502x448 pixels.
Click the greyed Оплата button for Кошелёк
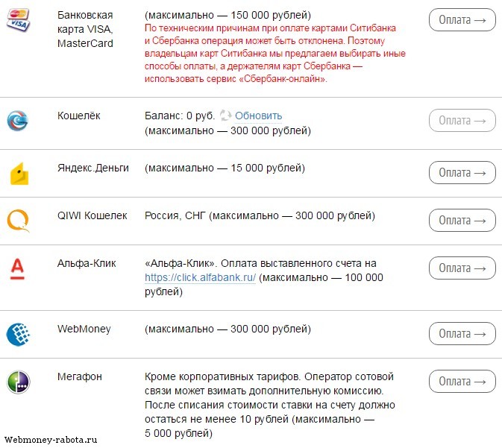tap(462, 121)
